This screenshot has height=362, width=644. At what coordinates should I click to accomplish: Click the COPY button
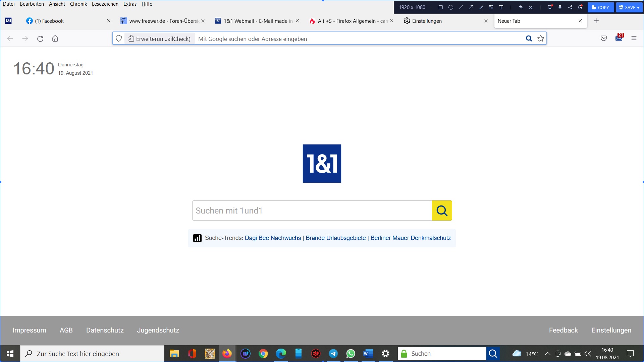coord(600,7)
